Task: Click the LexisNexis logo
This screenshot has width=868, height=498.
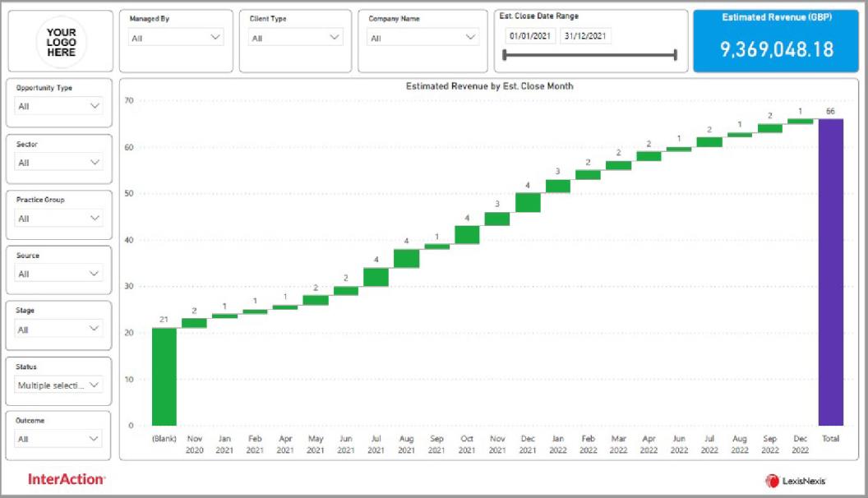Action: click(796, 481)
